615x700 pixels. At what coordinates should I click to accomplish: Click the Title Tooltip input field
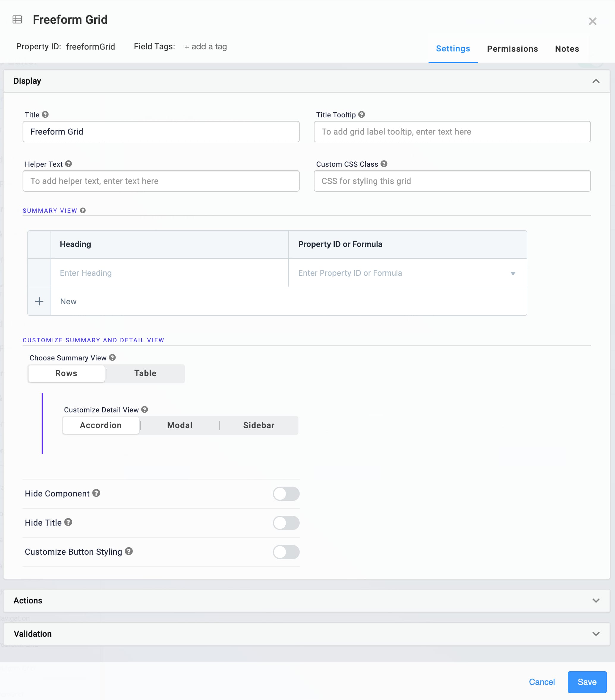[452, 132]
